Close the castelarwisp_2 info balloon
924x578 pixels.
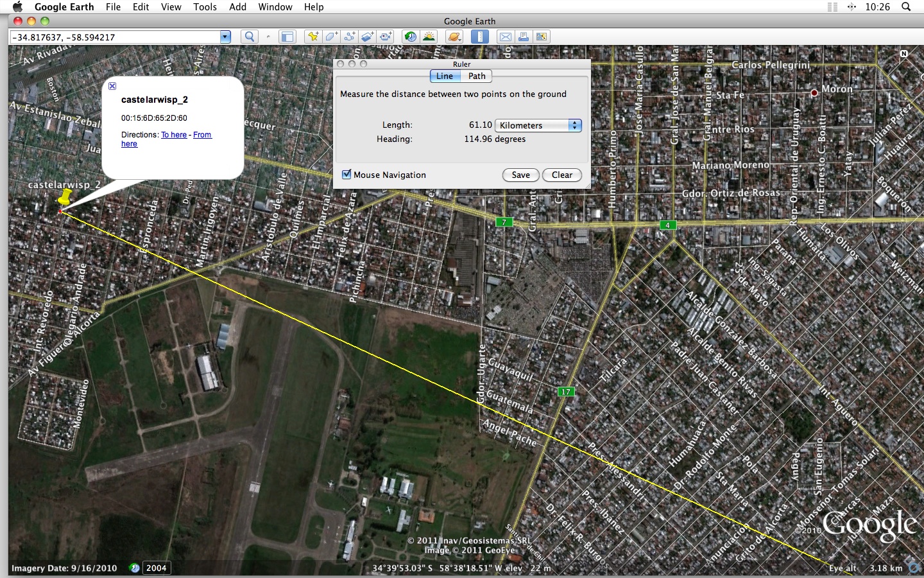[x=112, y=86]
